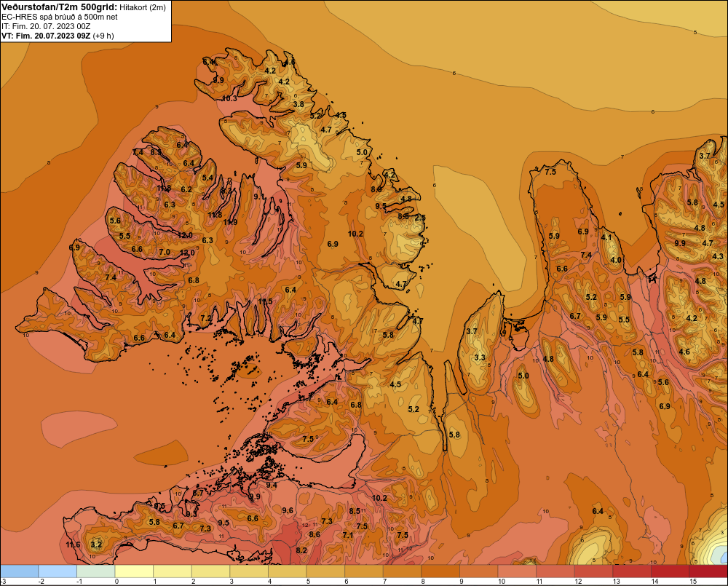Click the 9.4 temperature value
Screen dimensions: 728x586
(271, 486)
